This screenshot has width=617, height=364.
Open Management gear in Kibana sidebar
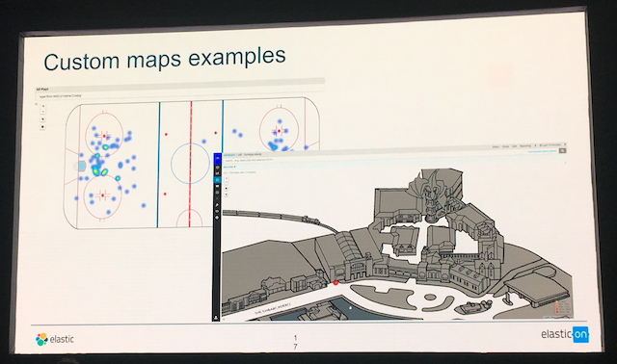(x=217, y=218)
